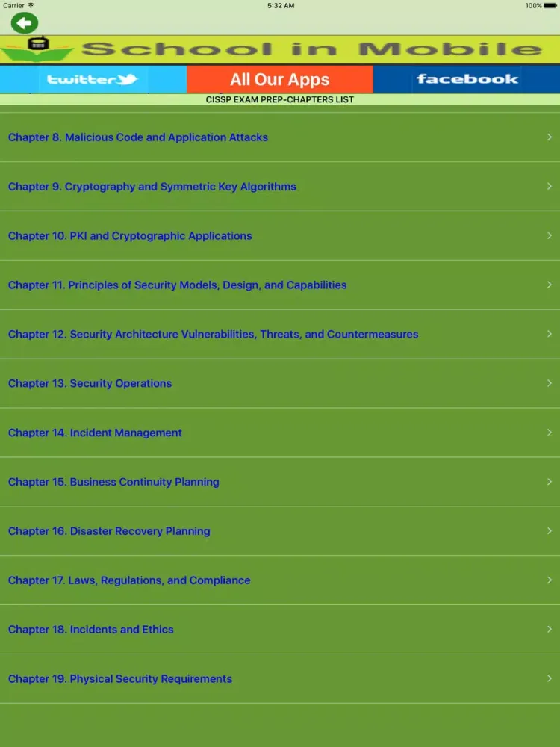
Task: Open the Twitter banner button
Action: point(93,79)
